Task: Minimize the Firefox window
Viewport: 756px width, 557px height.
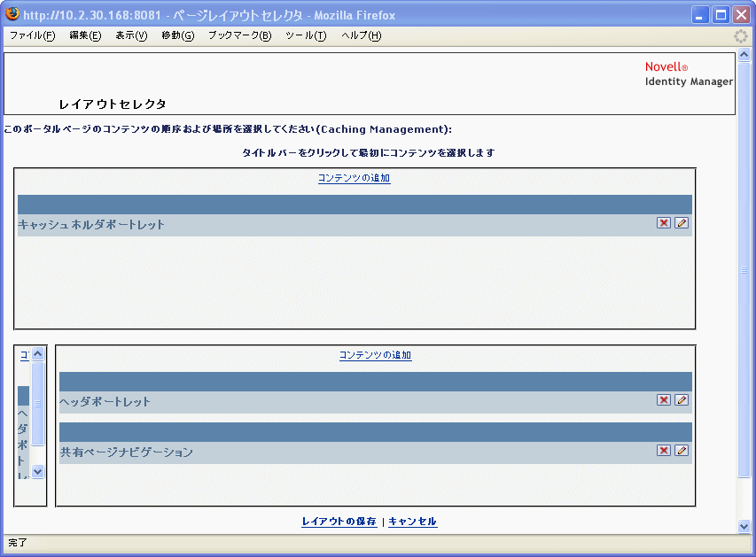Action: 699,14
